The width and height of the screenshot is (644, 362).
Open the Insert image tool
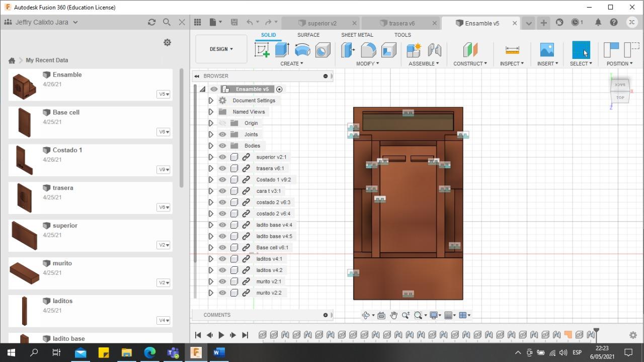coord(547,50)
